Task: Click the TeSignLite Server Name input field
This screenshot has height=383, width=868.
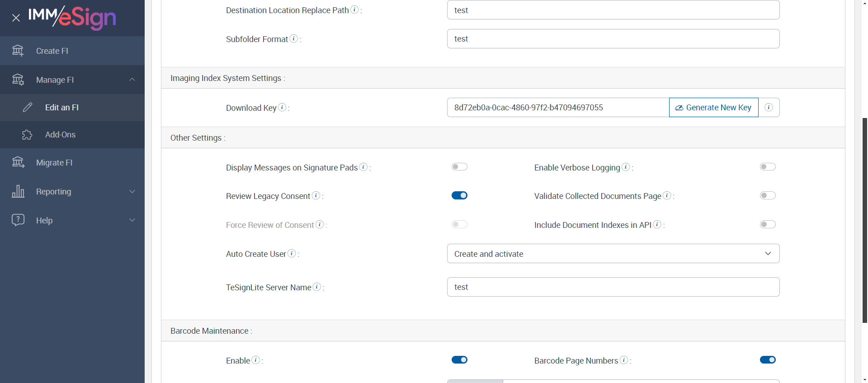Action: [x=613, y=287]
